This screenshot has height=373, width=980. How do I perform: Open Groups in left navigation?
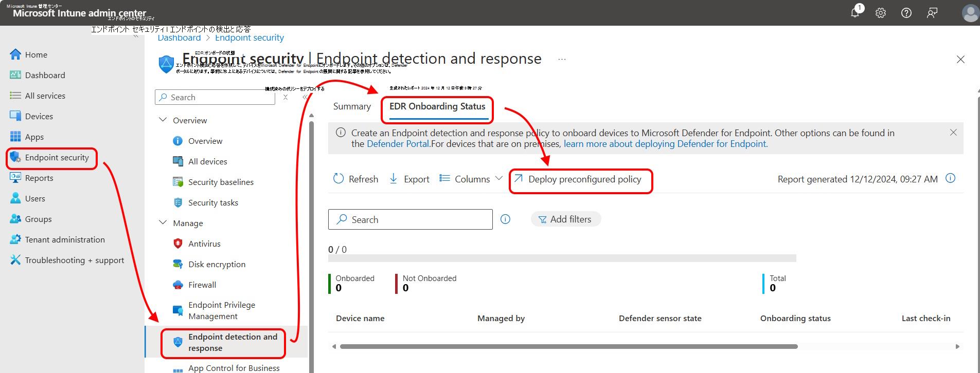[x=31, y=219]
